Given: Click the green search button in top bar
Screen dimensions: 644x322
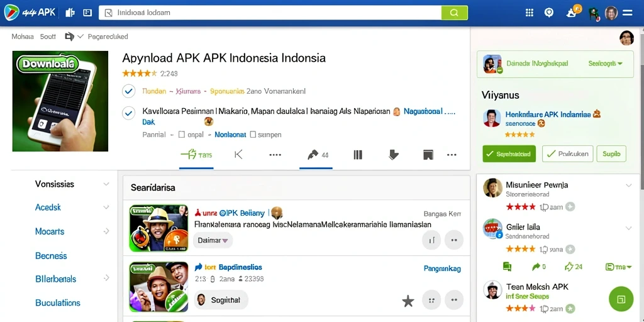Looking at the screenshot, I should [454, 13].
